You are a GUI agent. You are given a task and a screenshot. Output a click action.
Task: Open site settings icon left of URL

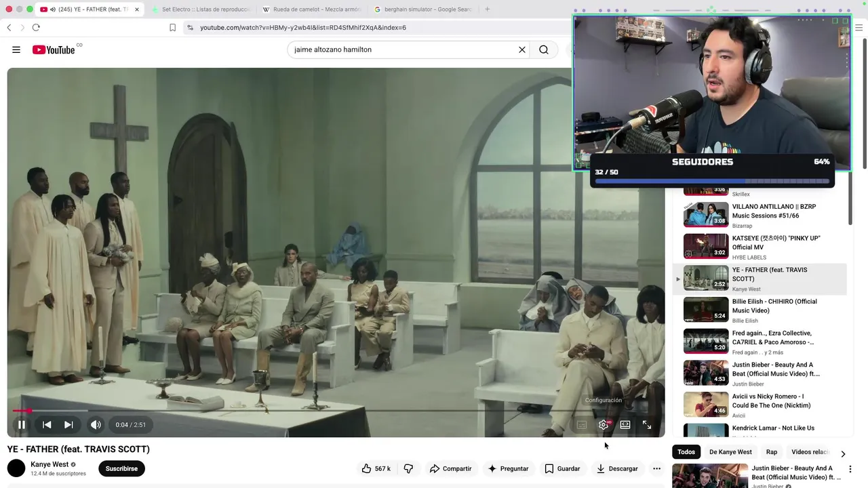click(x=190, y=28)
